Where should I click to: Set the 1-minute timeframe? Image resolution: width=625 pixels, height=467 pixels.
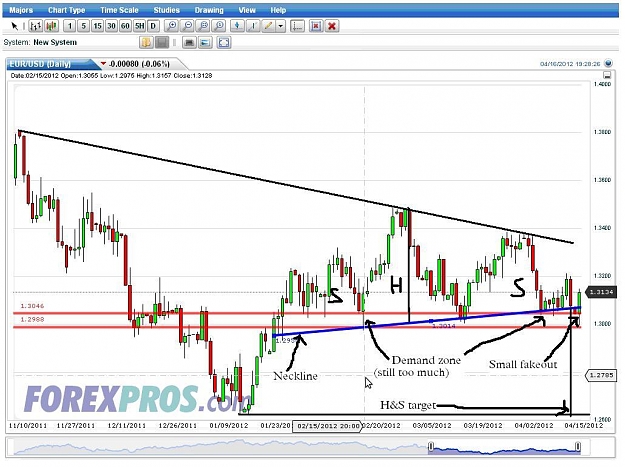[x=70, y=26]
